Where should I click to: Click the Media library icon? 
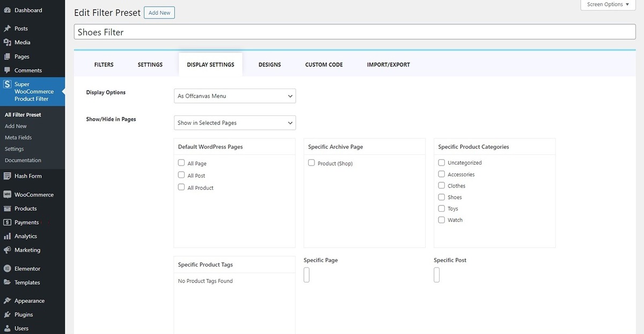(7, 42)
